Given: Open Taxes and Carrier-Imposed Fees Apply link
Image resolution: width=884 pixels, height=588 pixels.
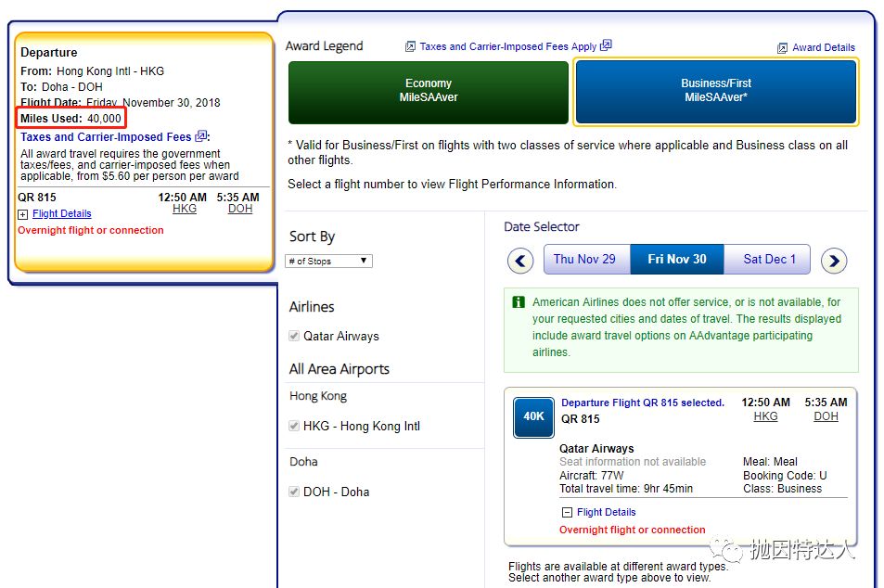Looking at the screenshot, I should 508,46.
